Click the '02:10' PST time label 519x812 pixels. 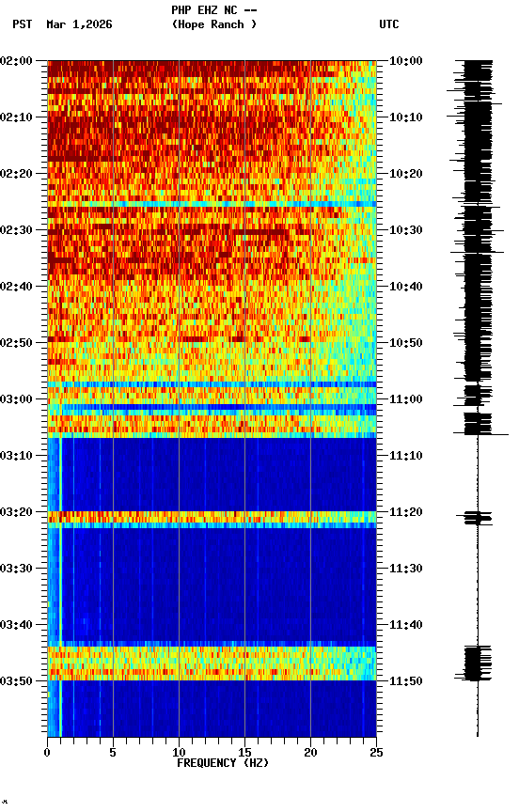[x=16, y=117]
